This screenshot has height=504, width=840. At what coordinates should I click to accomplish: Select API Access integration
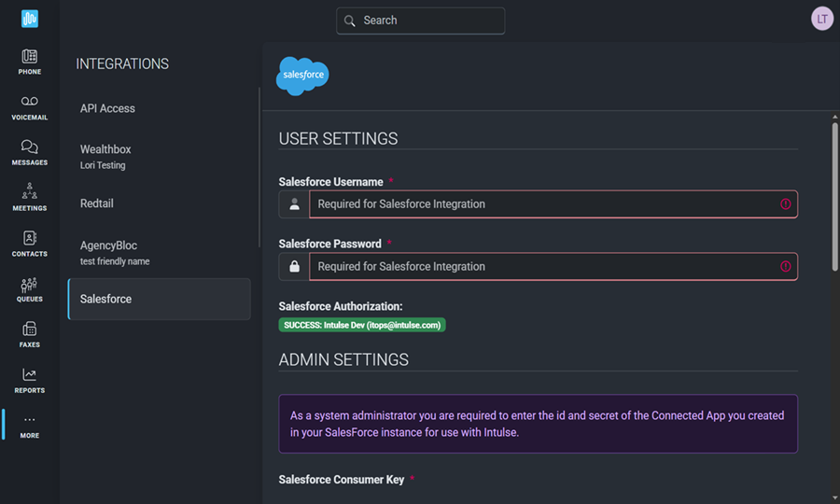107,108
